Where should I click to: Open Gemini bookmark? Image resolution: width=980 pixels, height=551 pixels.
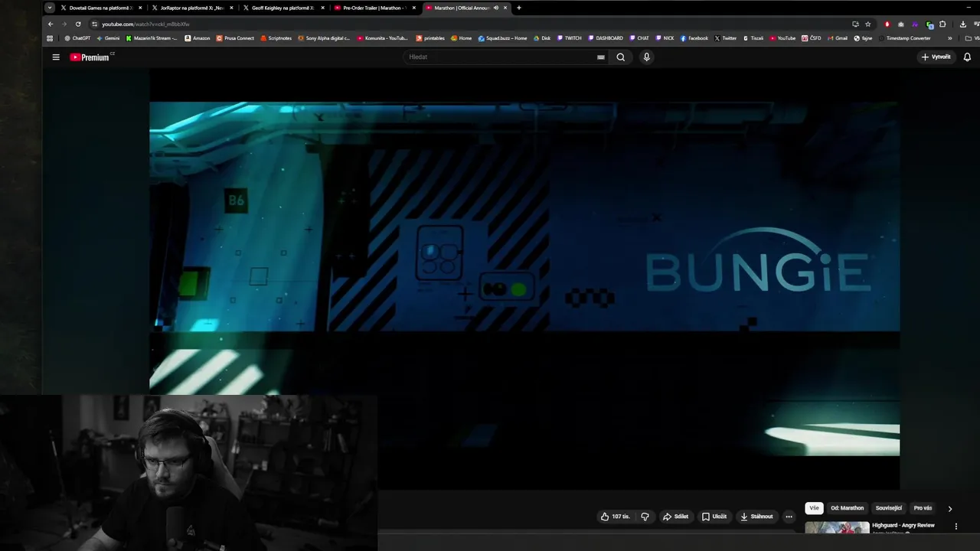[x=108, y=38]
